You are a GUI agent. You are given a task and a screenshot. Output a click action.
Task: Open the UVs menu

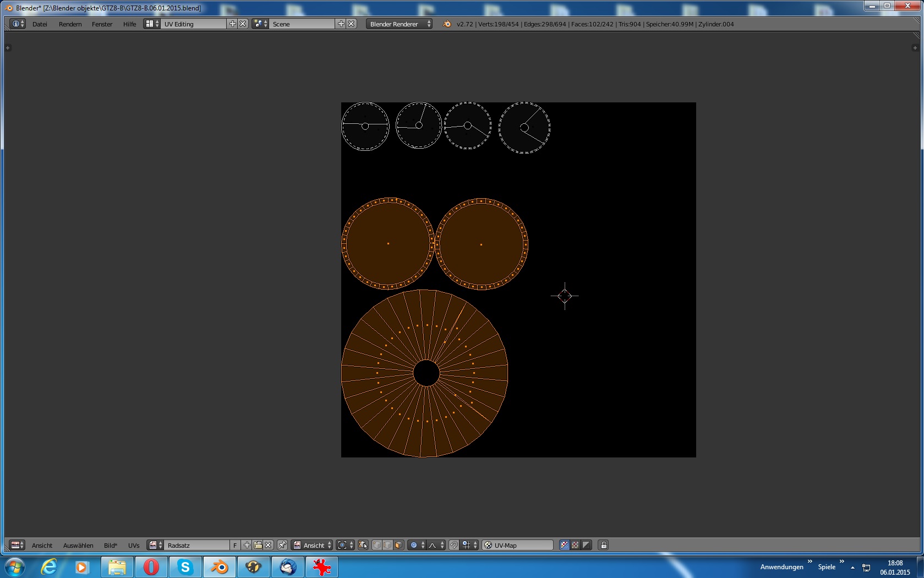coord(134,546)
